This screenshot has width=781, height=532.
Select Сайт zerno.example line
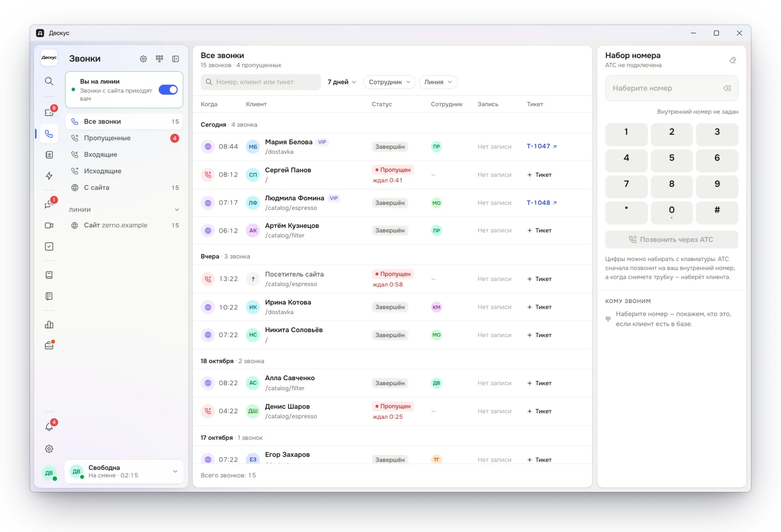[124, 225]
